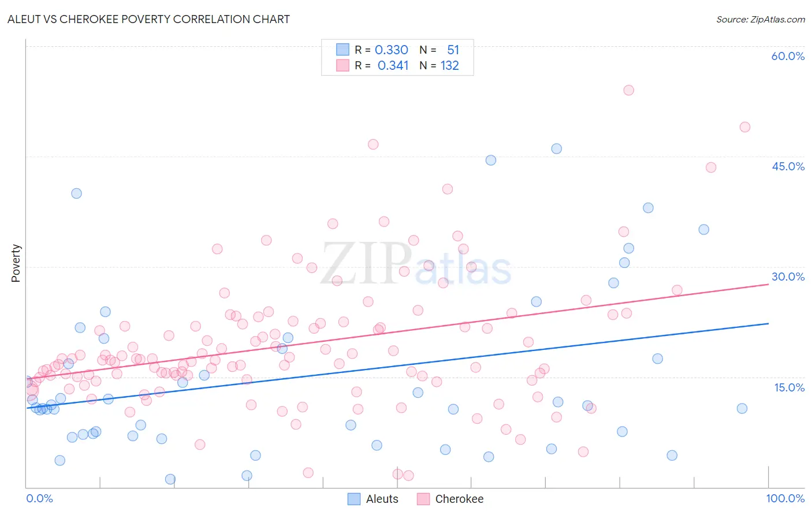Click the blue Aleut outlier point at 40% near the left axis

point(76,193)
